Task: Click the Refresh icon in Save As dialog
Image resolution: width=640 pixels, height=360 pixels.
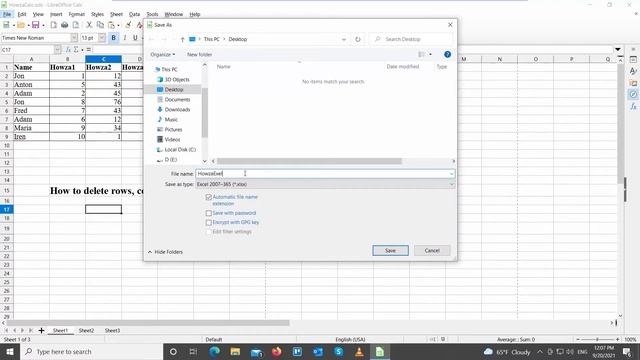Action: tap(358, 39)
